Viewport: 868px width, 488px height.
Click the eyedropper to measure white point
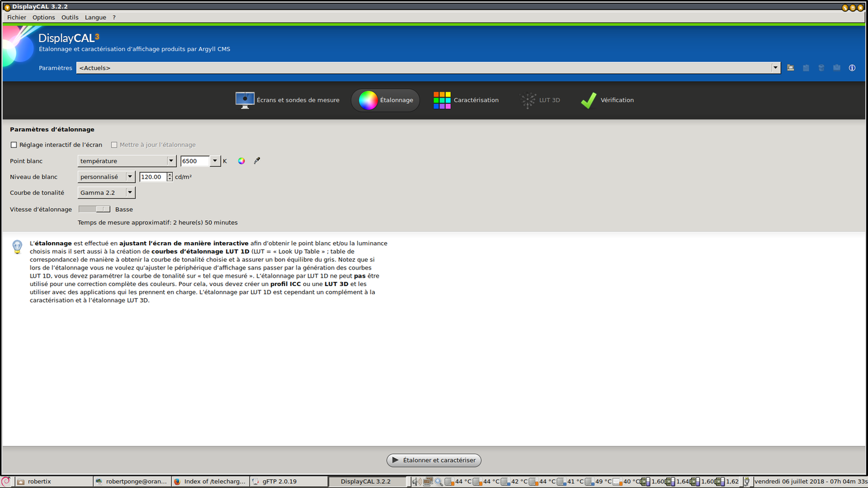(x=257, y=161)
